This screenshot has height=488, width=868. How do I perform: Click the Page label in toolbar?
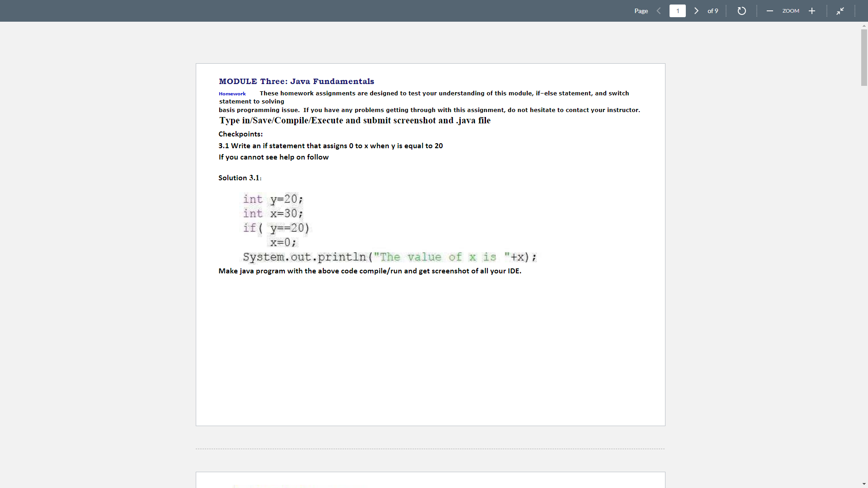(641, 11)
